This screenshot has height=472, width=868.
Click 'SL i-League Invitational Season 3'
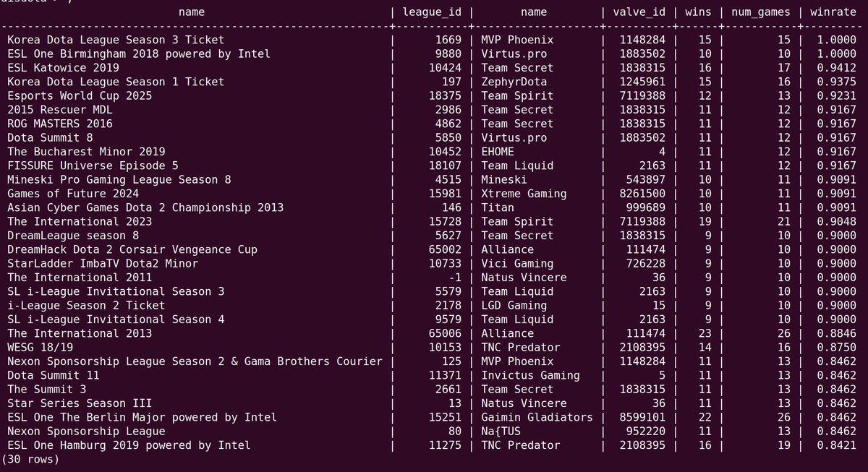(116, 291)
